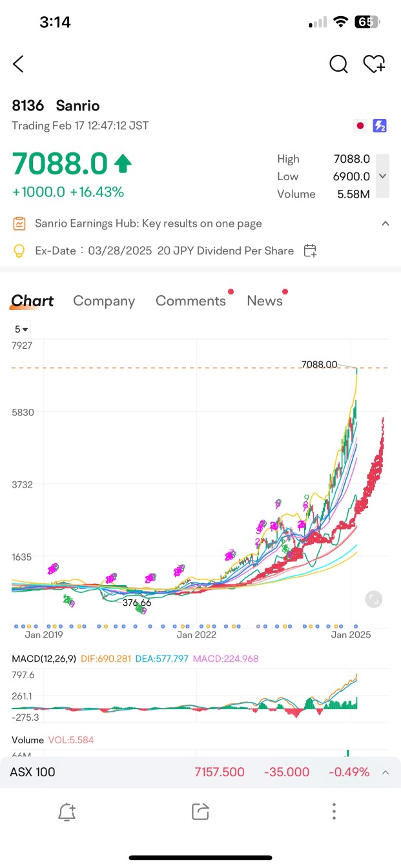
Task: Tap the Jan 2025 axis label
Action: [351, 635]
